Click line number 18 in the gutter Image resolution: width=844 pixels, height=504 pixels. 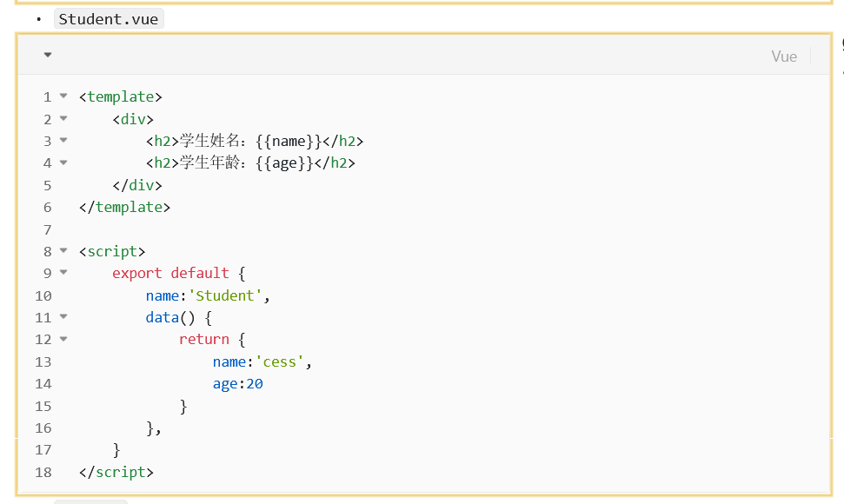point(43,473)
